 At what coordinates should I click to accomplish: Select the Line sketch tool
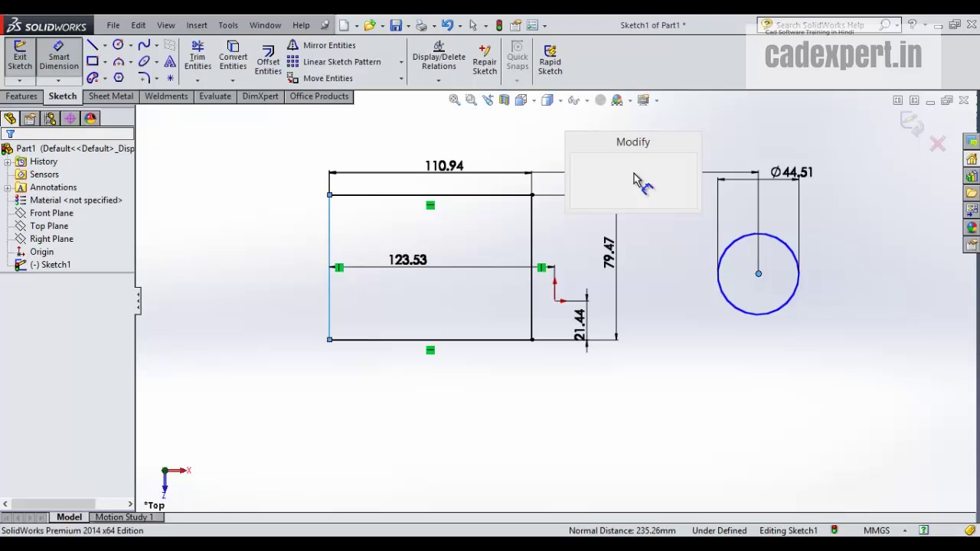(x=92, y=45)
